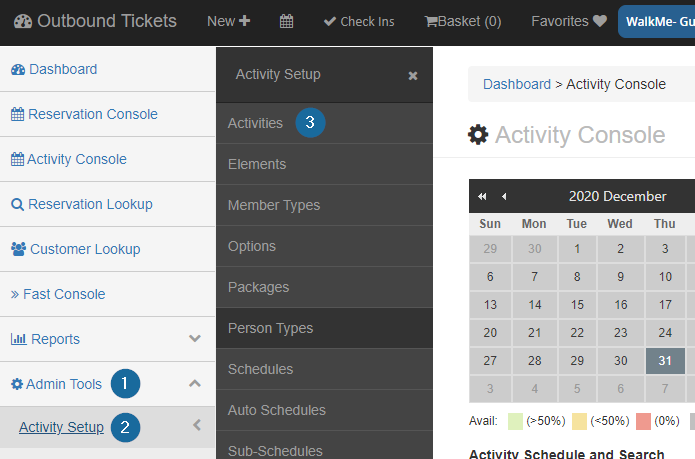Select December 1 on the calendar
The height and width of the screenshot is (459, 695).
point(577,249)
